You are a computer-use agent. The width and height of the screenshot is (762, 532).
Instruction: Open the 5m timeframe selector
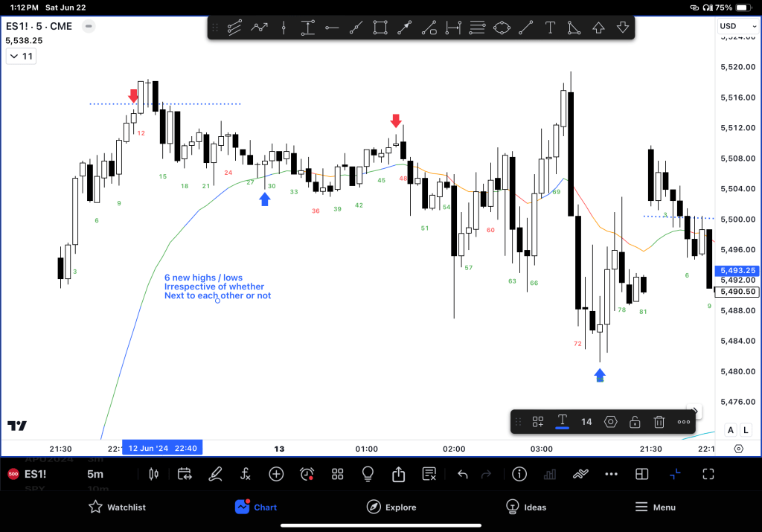pyautogui.click(x=95, y=474)
